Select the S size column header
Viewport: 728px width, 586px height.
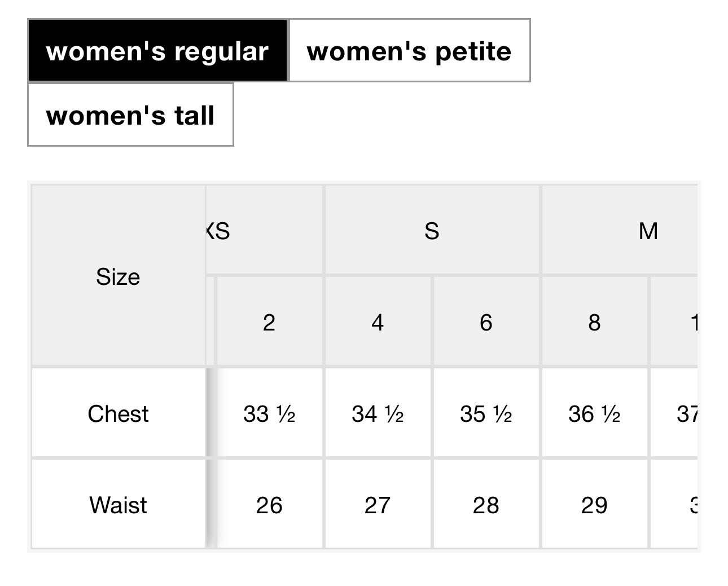pyautogui.click(x=432, y=231)
